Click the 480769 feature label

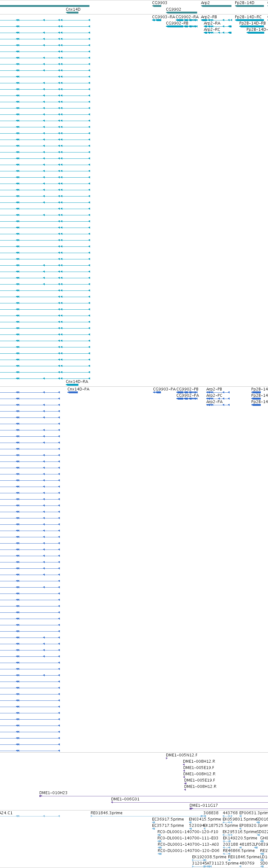pyautogui.click(x=247, y=863)
